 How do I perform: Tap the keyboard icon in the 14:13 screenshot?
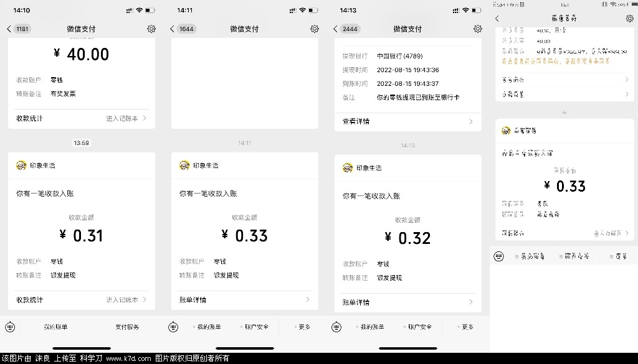(336, 327)
